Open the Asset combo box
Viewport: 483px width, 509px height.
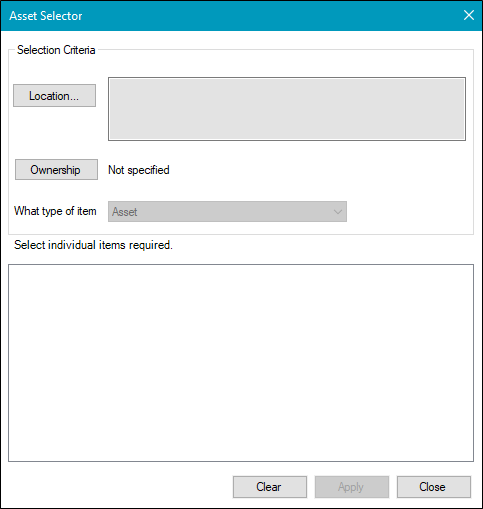click(227, 212)
